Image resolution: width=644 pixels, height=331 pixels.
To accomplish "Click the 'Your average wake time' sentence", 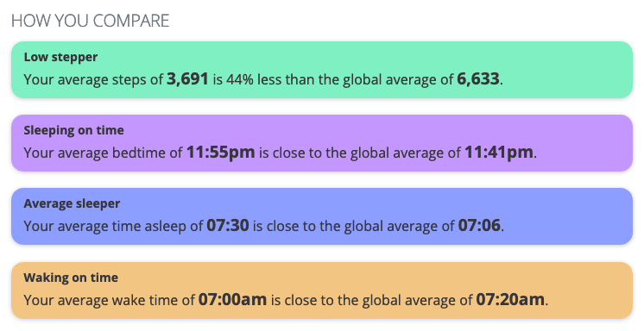I will (286, 300).
